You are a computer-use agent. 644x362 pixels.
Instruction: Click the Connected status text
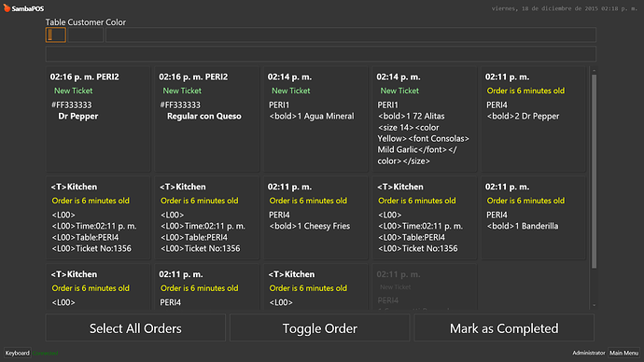pos(45,353)
